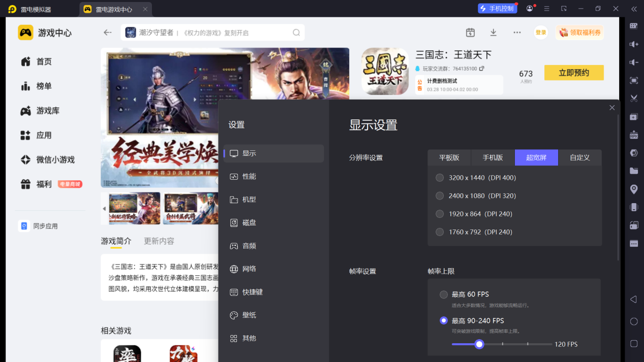Choose the 最高 60 FPS frame limit
This screenshot has width=644, height=362.
[444, 294]
